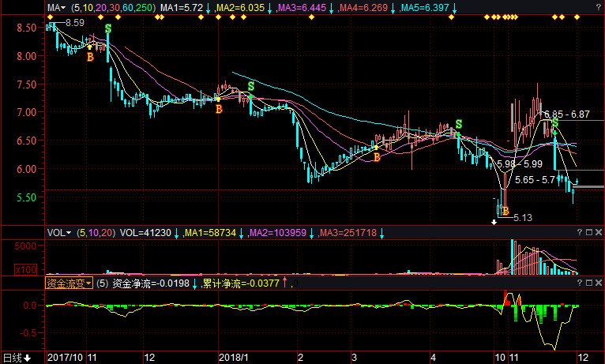
Task: Open help for the VOL panel
Action: 580,232
